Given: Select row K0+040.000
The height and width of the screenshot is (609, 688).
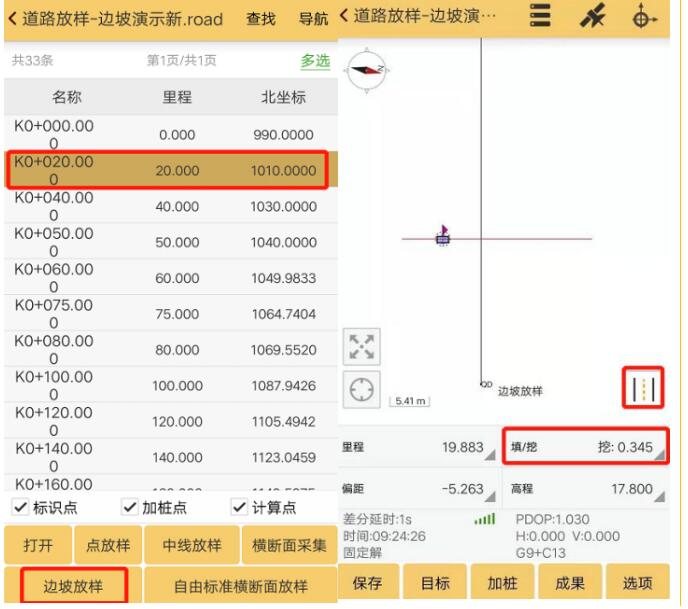Looking at the screenshot, I should coord(171,206).
